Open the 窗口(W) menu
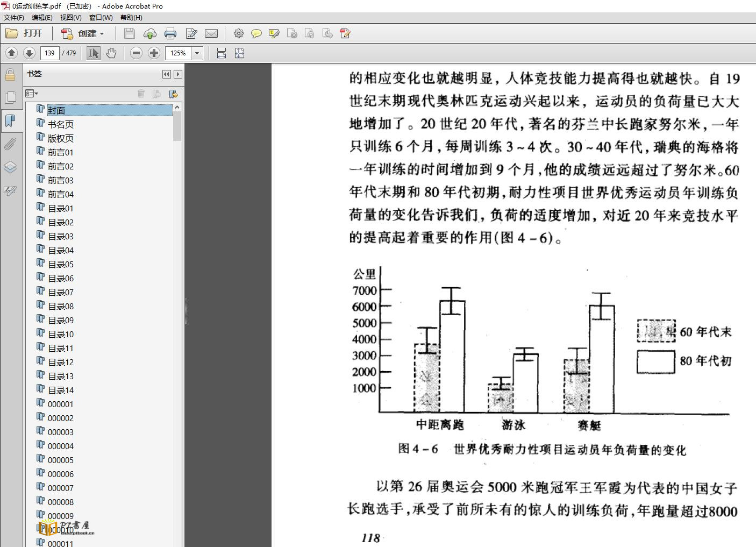 (101, 17)
